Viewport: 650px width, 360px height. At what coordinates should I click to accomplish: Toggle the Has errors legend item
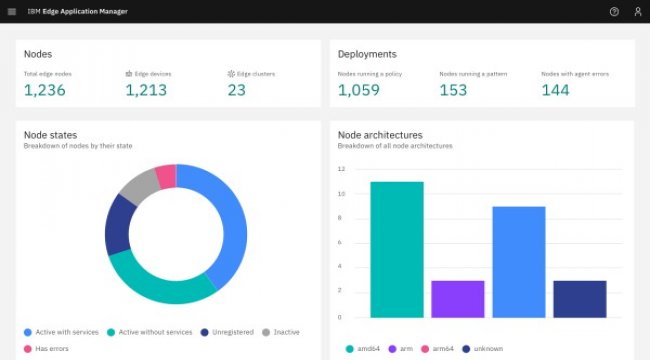pos(46,349)
